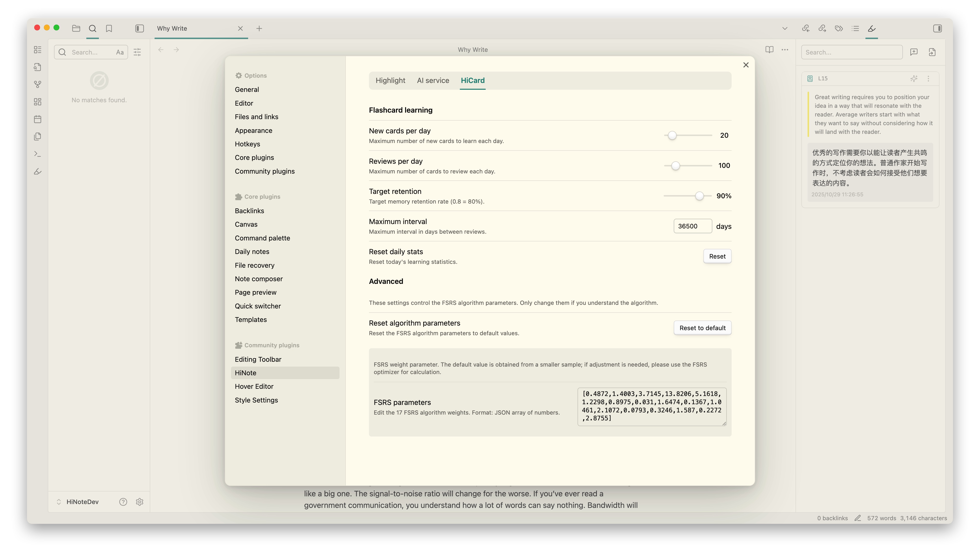The height and width of the screenshot is (560, 980).
Task: Open the canvas icon in left ribbon
Action: tap(38, 102)
